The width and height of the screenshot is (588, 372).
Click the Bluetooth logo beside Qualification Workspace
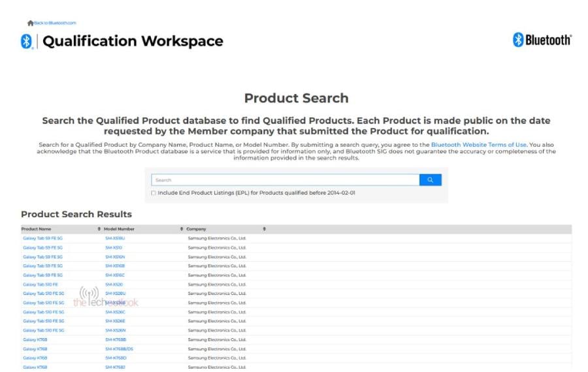click(26, 41)
